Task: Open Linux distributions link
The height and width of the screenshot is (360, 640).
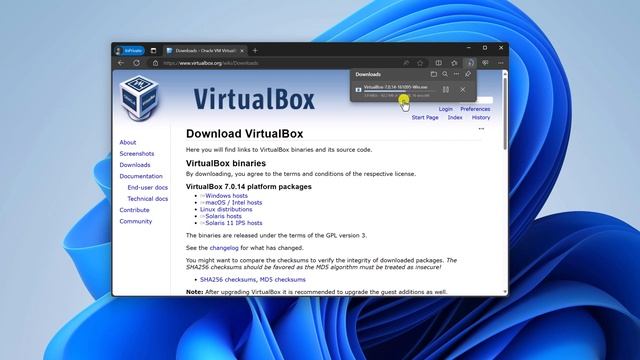Action: coord(226,209)
